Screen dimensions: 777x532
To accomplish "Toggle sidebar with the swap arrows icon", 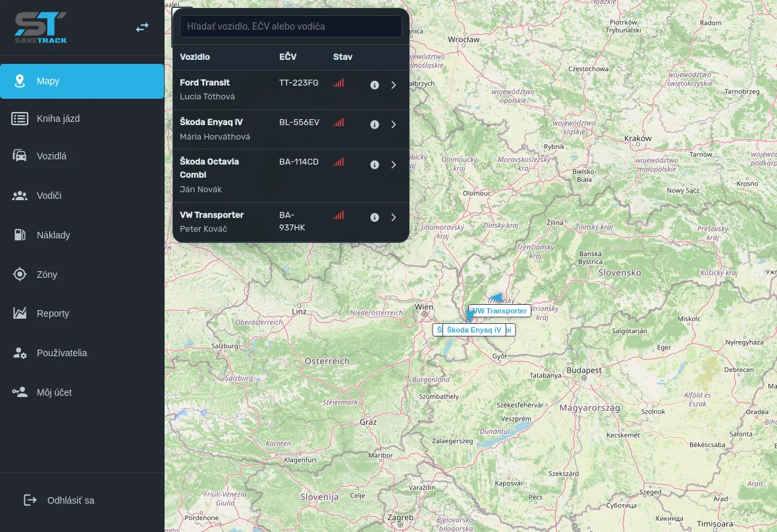I will (142, 27).
